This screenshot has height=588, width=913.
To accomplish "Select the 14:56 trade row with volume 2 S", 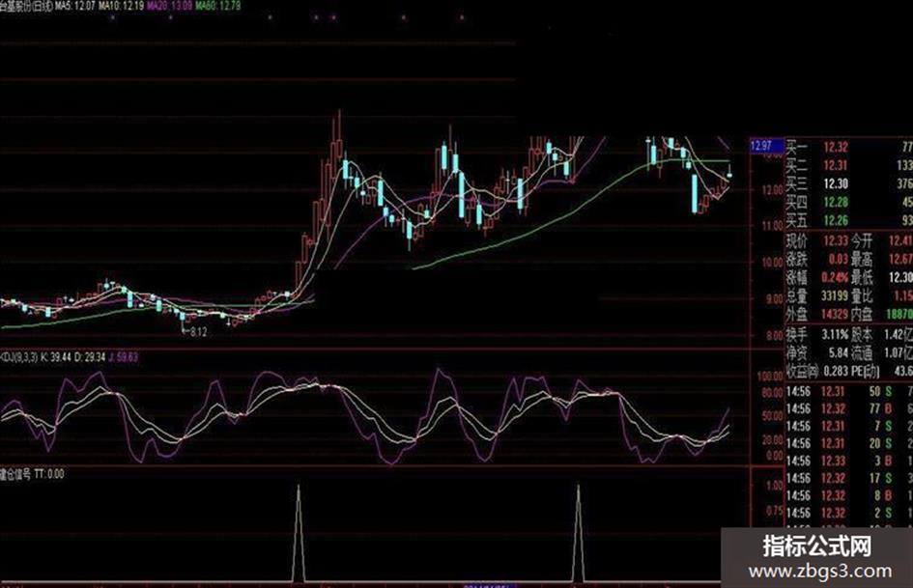I will (849, 514).
